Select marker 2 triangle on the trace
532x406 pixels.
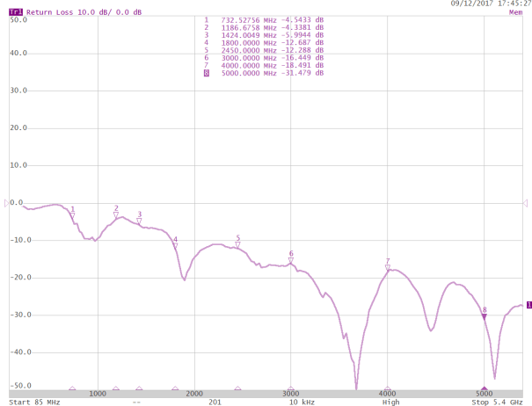tap(116, 214)
